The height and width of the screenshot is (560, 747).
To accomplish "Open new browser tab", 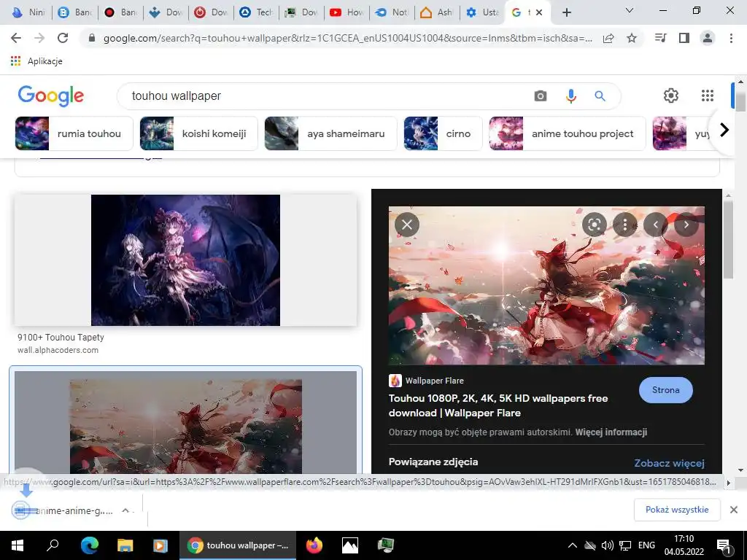I will (566, 12).
